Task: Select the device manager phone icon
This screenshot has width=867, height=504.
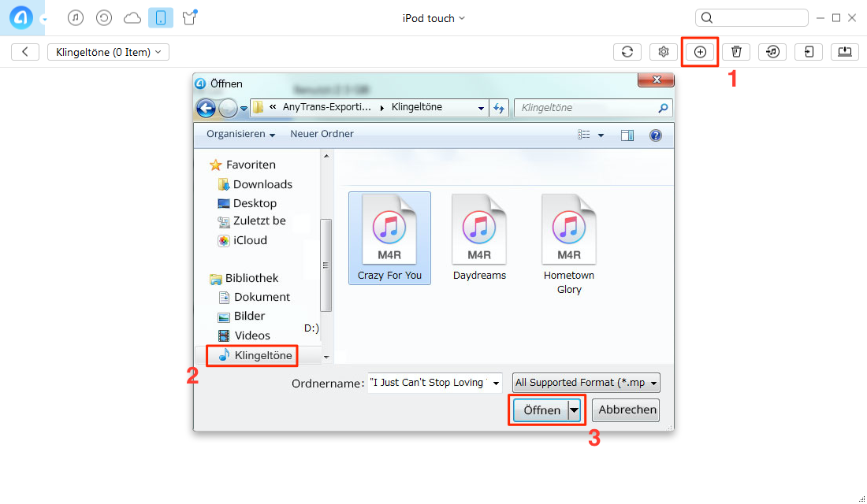Action: click(x=160, y=17)
